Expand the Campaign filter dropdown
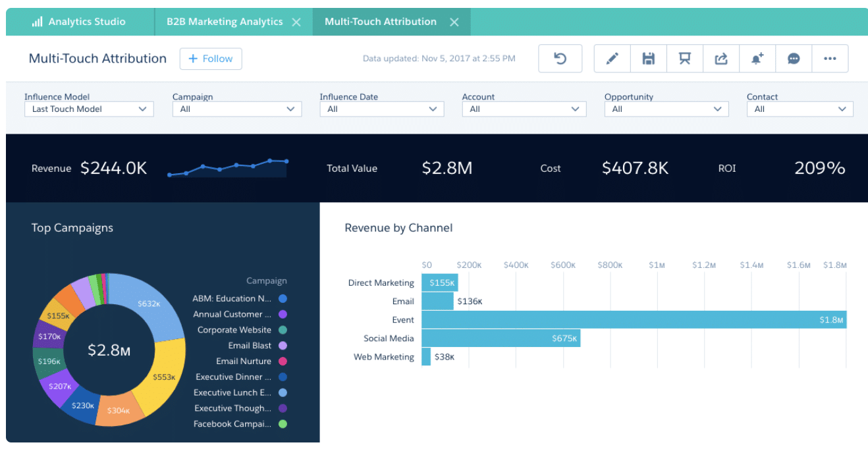The image size is (868, 453). (x=236, y=109)
